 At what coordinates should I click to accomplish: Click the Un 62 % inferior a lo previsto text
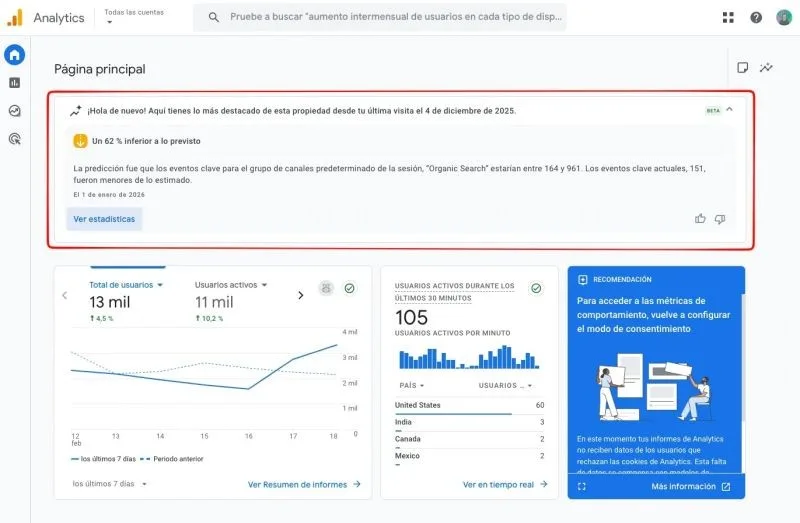pos(146,141)
